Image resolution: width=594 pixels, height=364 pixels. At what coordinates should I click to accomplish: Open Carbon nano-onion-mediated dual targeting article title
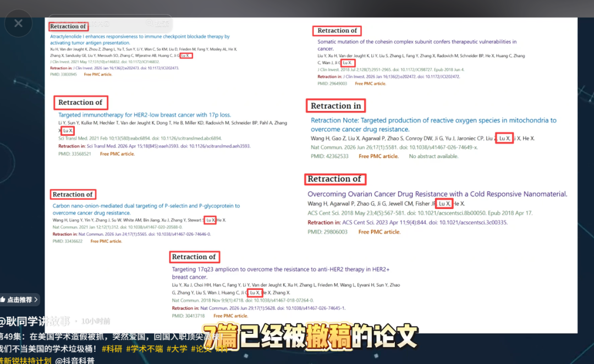[x=146, y=209]
